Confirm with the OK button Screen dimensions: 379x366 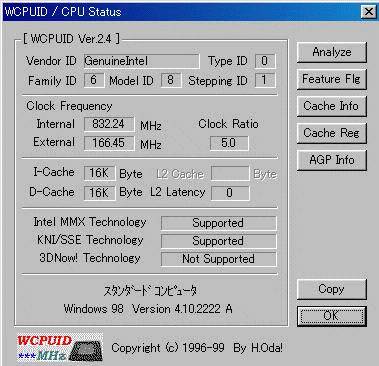pyautogui.click(x=332, y=316)
